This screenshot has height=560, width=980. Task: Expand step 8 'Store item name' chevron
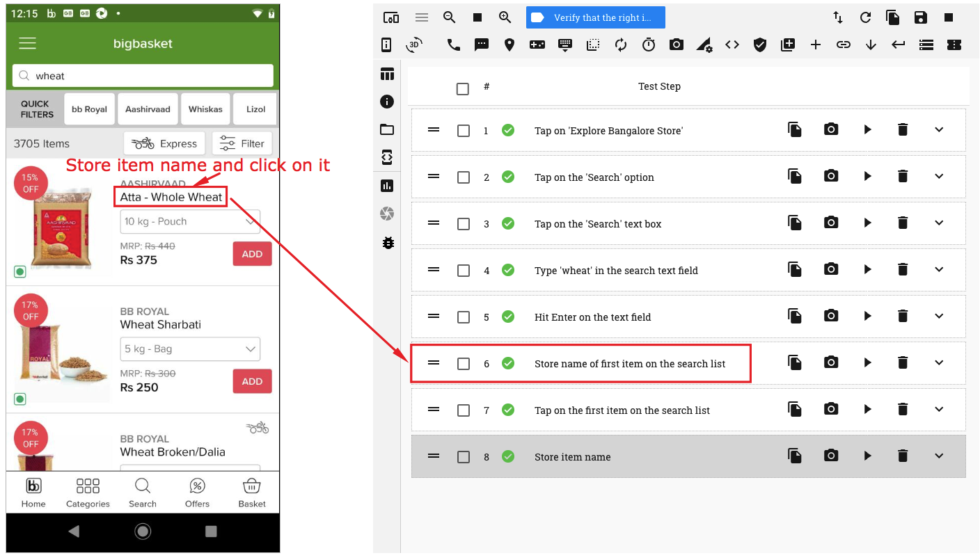(939, 456)
